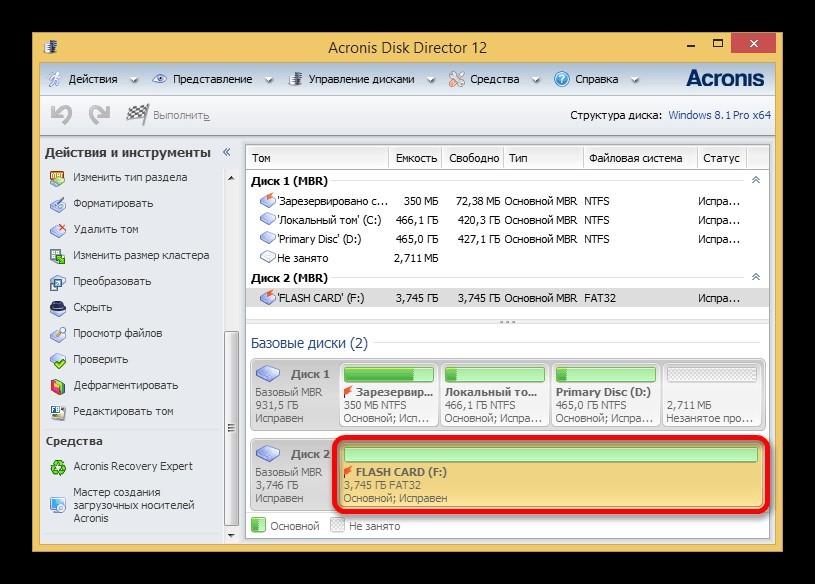Click the Undo arrow in the toolbar
Viewport: 815px width, 584px height.
pos(61,115)
